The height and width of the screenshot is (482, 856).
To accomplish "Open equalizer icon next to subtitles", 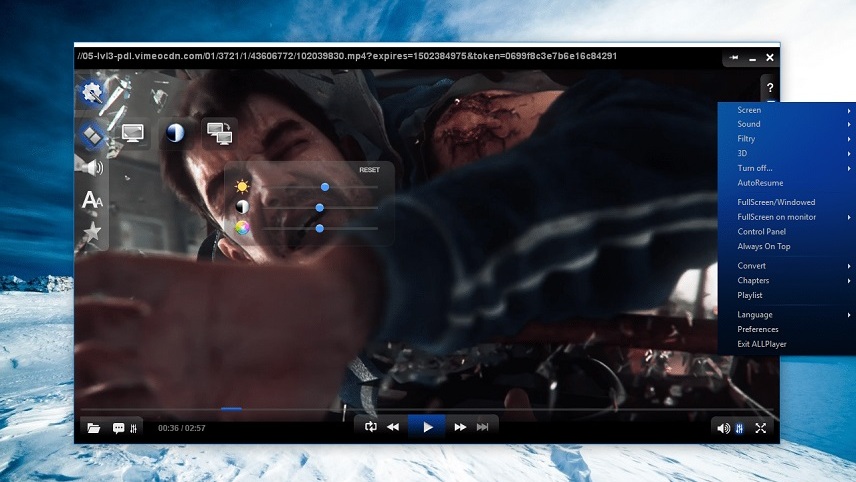I will coord(134,428).
